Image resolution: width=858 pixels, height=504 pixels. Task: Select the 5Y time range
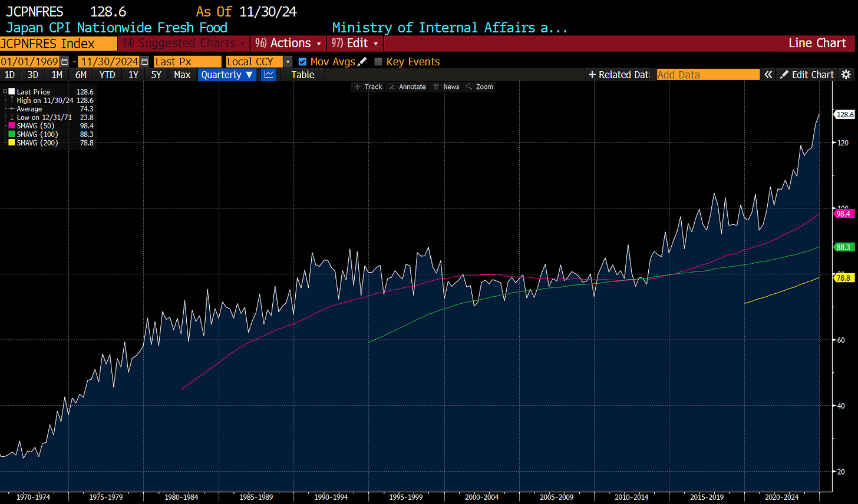(x=156, y=75)
